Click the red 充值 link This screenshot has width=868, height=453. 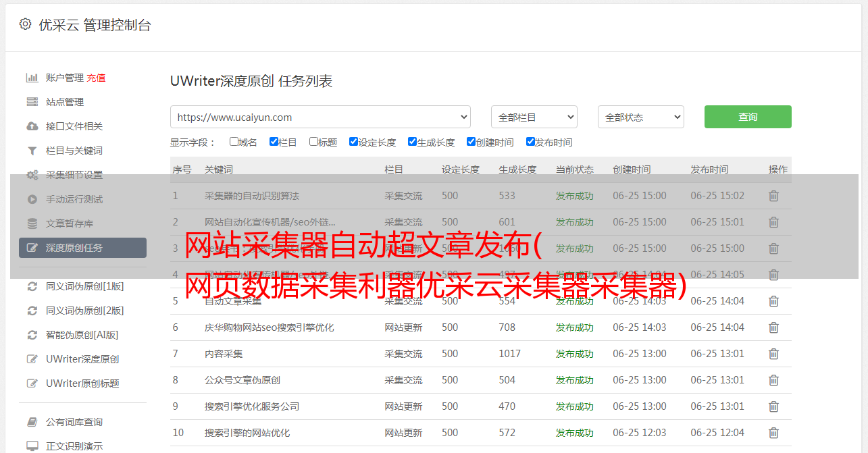click(96, 78)
